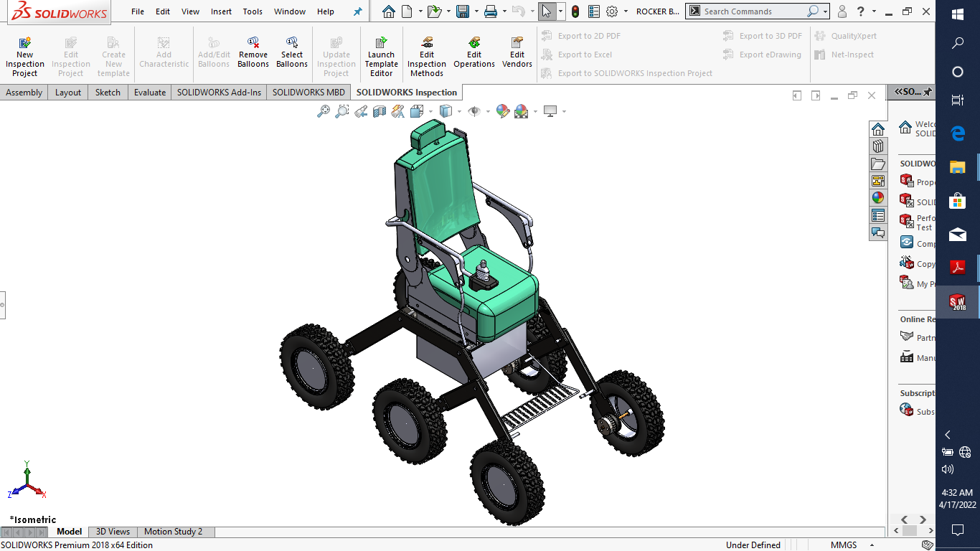Open Appearances tab in task pane
The height and width of the screenshot is (551, 980).
coord(878,198)
